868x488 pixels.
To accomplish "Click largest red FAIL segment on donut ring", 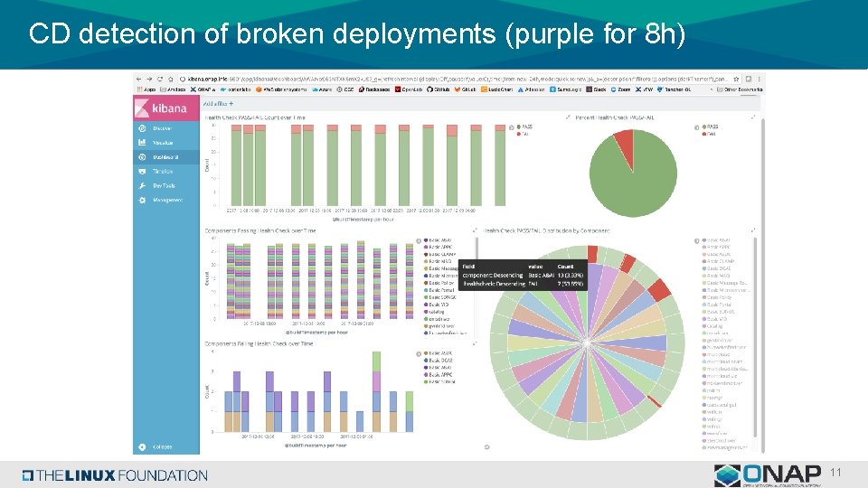I will (x=659, y=290).
